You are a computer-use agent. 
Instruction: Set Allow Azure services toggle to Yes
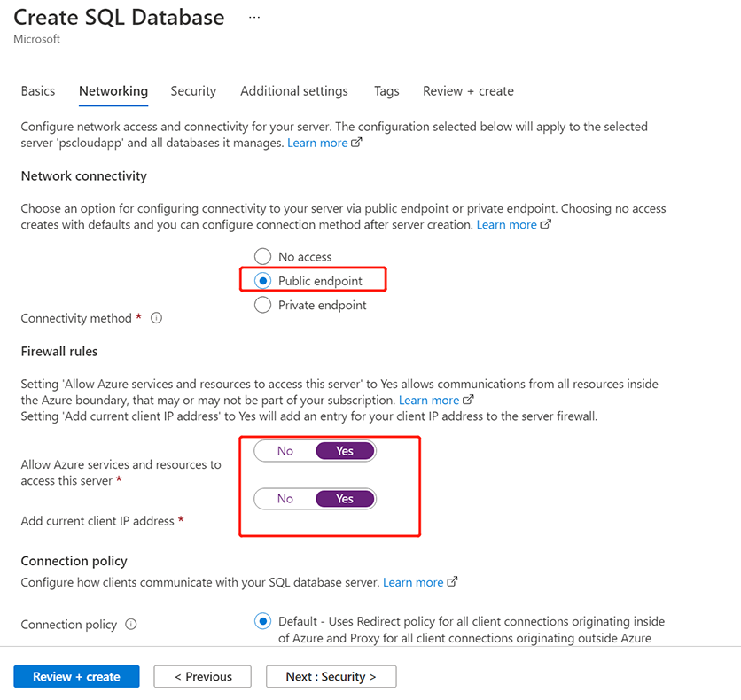tap(345, 451)
